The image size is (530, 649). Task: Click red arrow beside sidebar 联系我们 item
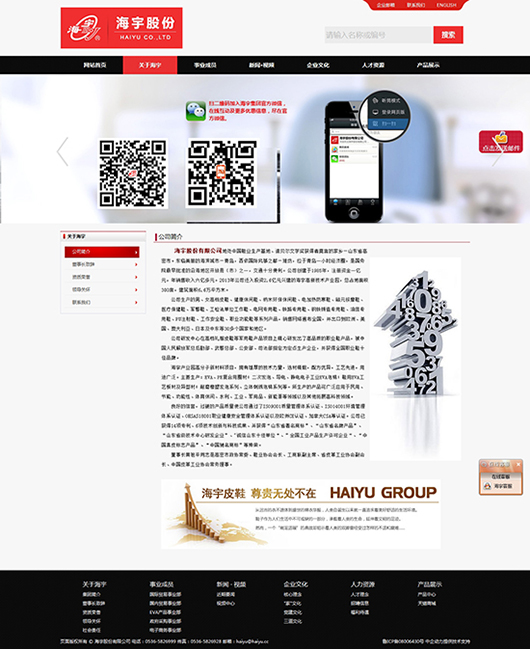(x=136, y=303)
